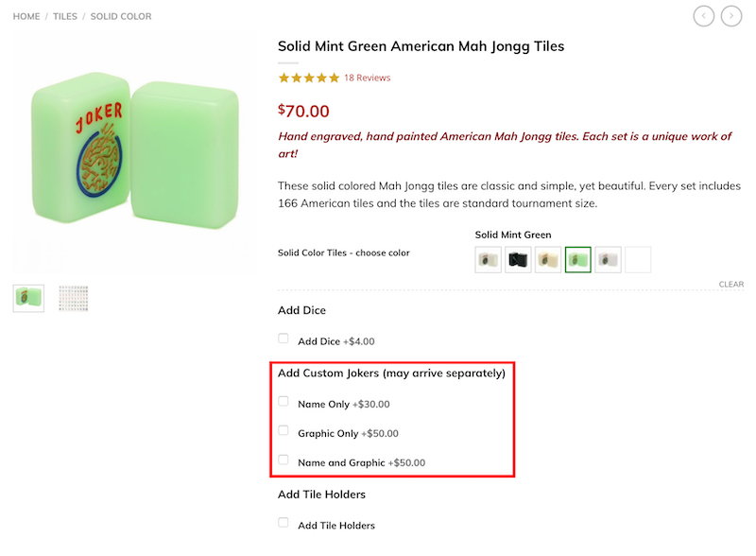
Task: Check the Name Only +$30.00 joker option
Action: (x=283, y=400)
